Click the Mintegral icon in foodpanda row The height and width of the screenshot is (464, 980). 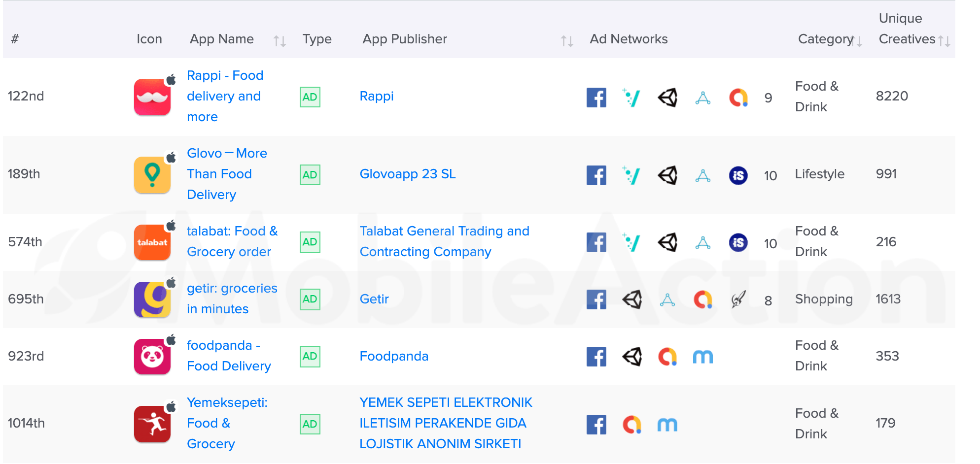[x=703, y=357]
